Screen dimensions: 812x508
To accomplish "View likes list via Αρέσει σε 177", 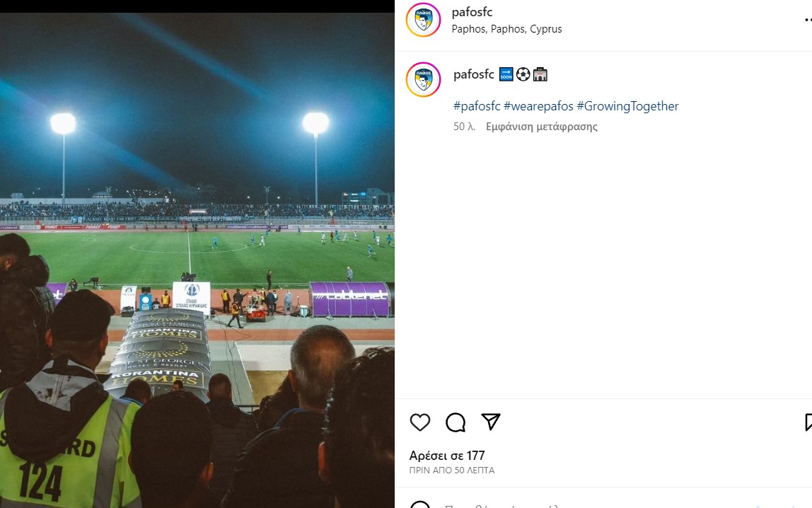I will tap(447, 456).
